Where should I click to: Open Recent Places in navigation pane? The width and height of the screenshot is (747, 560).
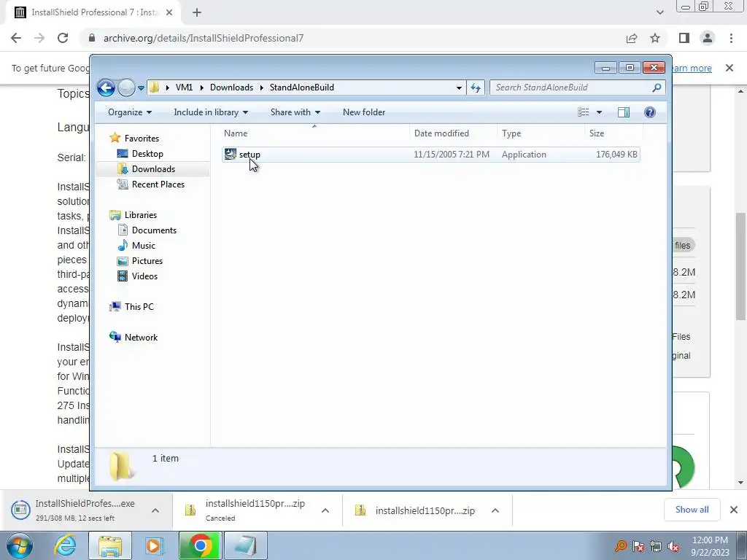click(x=158, y=184)
